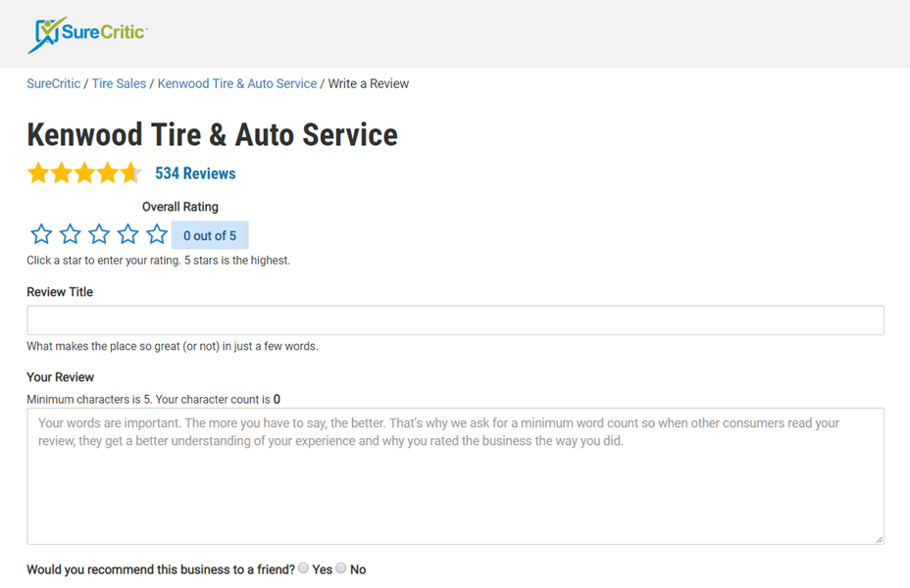910x588 pixels.
Task: Set the overall rating to three stars
Action: [99, 234]
